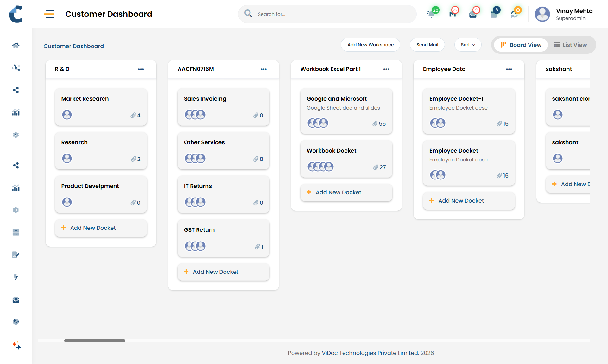Click Add New Workspace button
Screen dimensions: 608x364
[x=370, y=45]
